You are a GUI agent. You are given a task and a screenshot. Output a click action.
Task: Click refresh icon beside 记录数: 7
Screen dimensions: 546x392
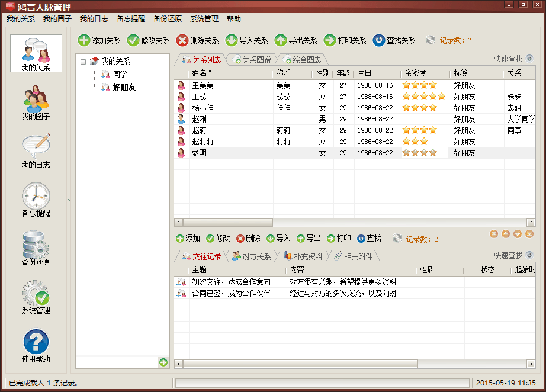coord(431,40)
